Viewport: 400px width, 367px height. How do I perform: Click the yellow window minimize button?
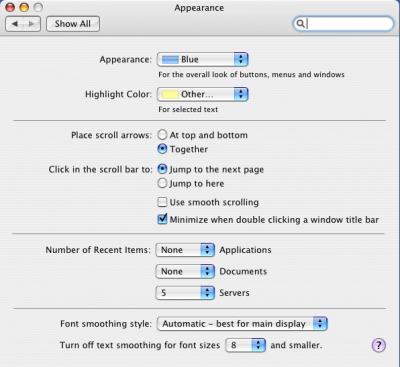coord(24,7)
